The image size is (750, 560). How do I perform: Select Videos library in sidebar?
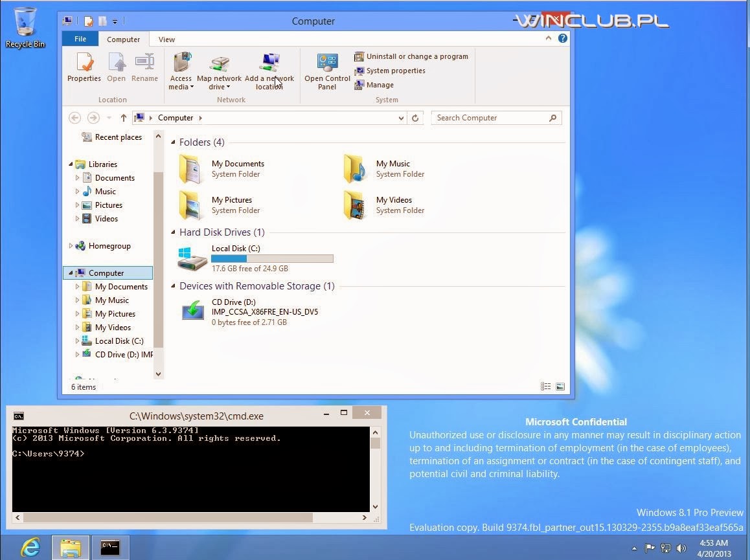[100, 219]
